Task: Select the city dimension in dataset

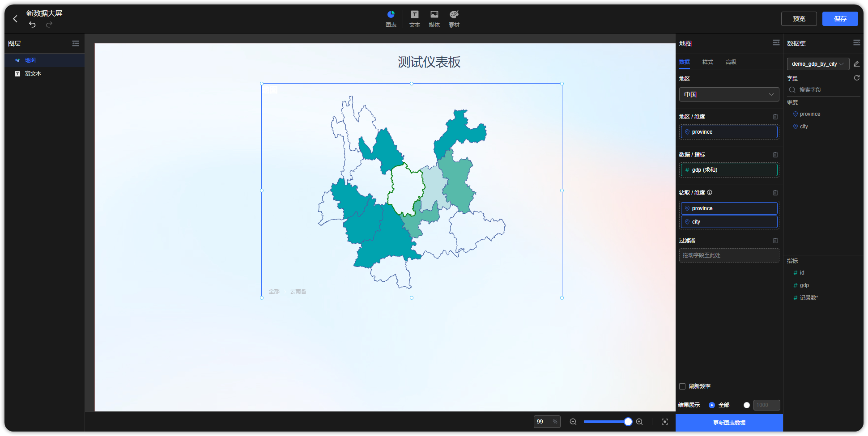Action: click(x=804, y=127)
